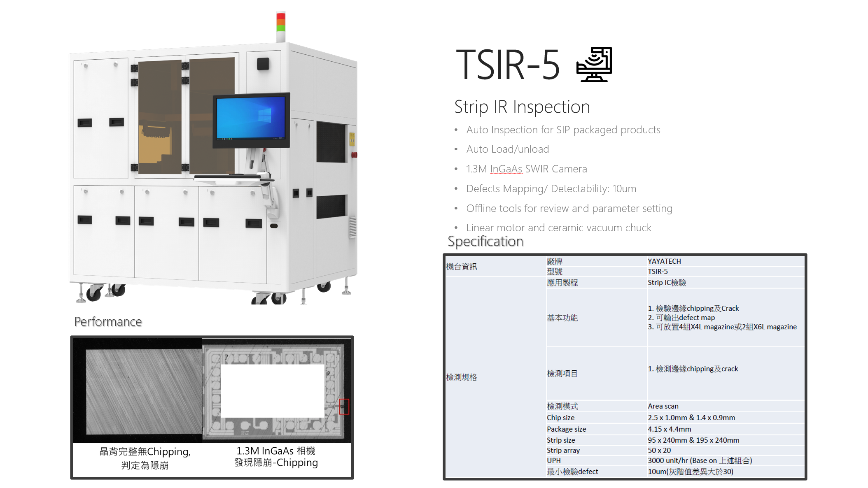Click the line '1. 檢驗邊緣chipping及Crack'
The image size is (868, 488).
(693, 308)
